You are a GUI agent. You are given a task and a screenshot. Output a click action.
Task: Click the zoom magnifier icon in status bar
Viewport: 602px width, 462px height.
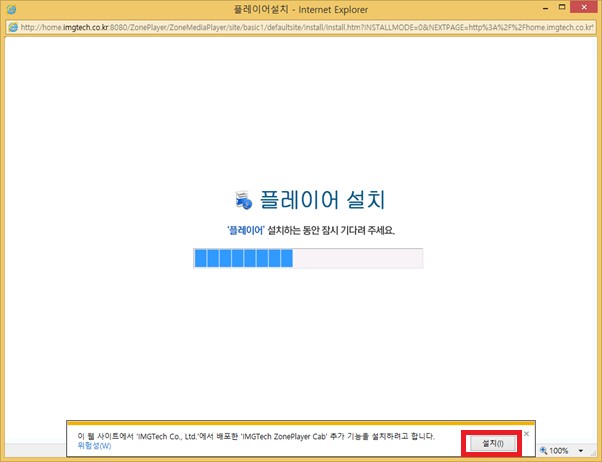[544, 451]
